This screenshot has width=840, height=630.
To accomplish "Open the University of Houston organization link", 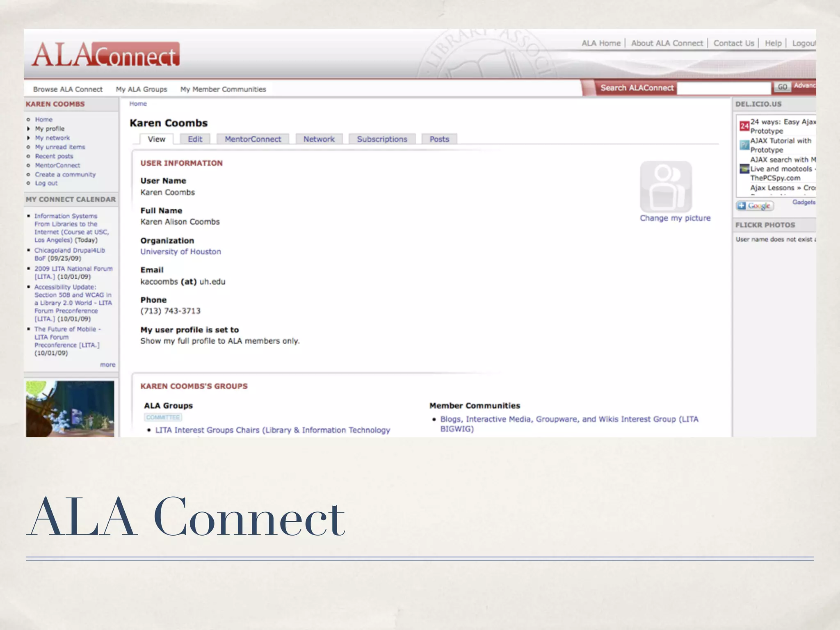I will (180, 252).
